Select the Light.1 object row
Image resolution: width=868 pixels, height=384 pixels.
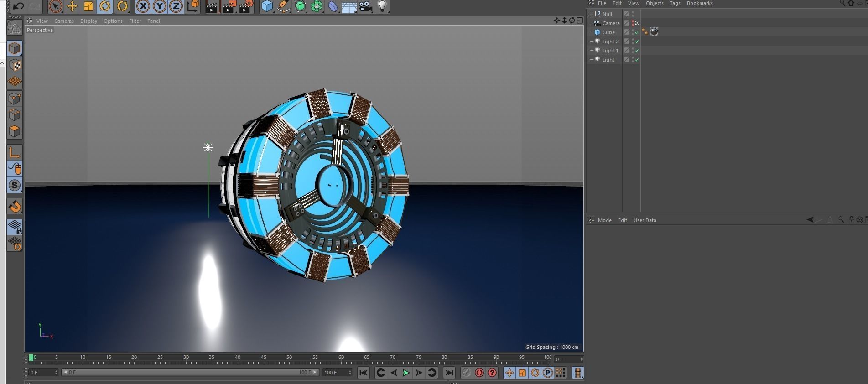(610, 51)
